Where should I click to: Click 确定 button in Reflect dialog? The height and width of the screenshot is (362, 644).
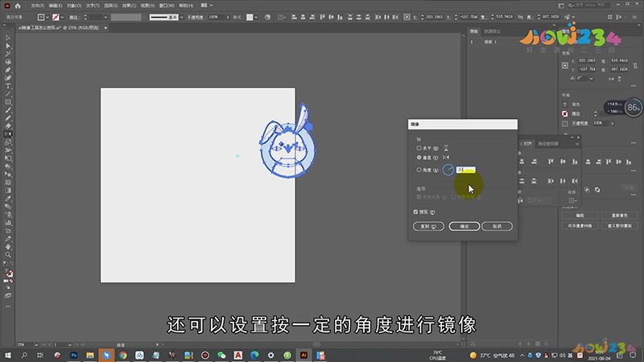pyautogui.click(x=464, y=226)
